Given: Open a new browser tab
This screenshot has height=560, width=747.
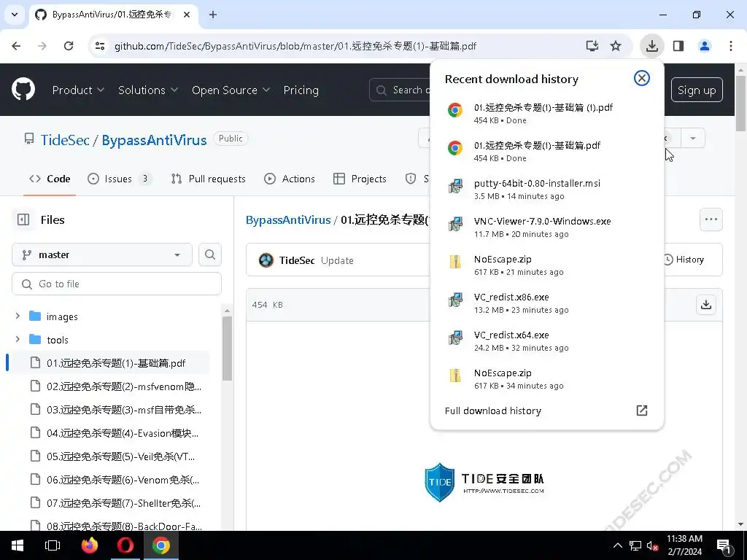Looking at the screenshot, I should pyautogui.click(x=213, y=15).
